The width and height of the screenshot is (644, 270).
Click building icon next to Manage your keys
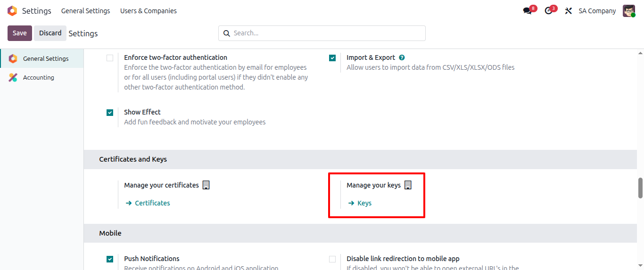408,185
